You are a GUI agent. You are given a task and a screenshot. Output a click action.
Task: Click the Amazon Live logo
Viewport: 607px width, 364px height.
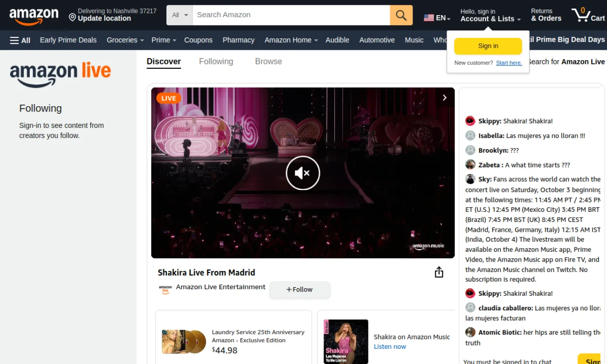[x=60, y=74]
